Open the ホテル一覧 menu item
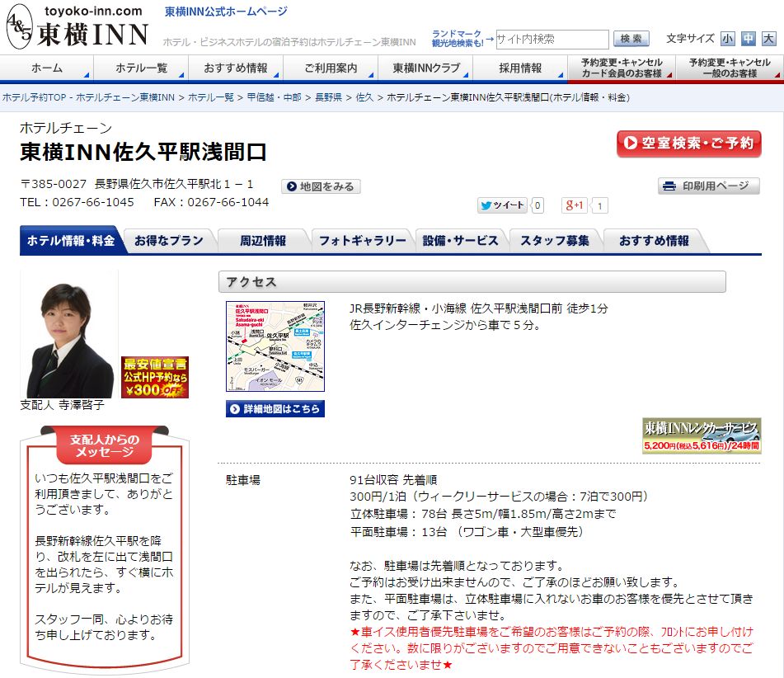This screenshot has width=784, height=678. [x=141, y=68]
